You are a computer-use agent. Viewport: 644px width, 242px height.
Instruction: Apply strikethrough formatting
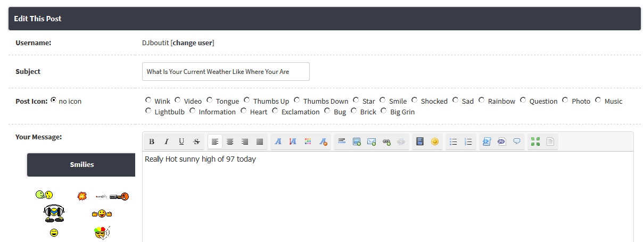tap(196, 141)
